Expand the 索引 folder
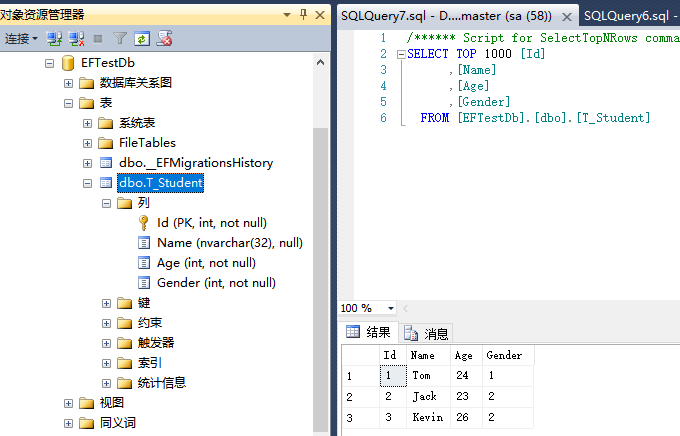This screenshot has width=680, height=436. point(107,364)
